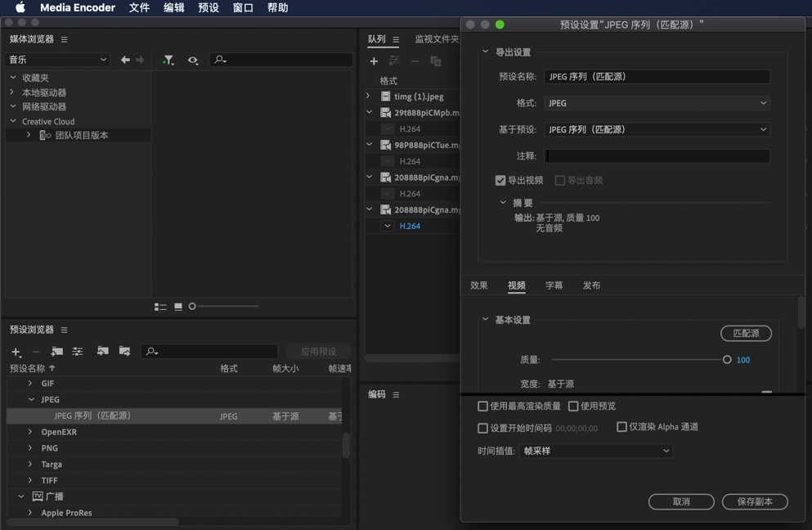Image resolution: width=812 pixels, height=530 pixels.
Task: Click the preset browser search field
Action: point(209,351)
